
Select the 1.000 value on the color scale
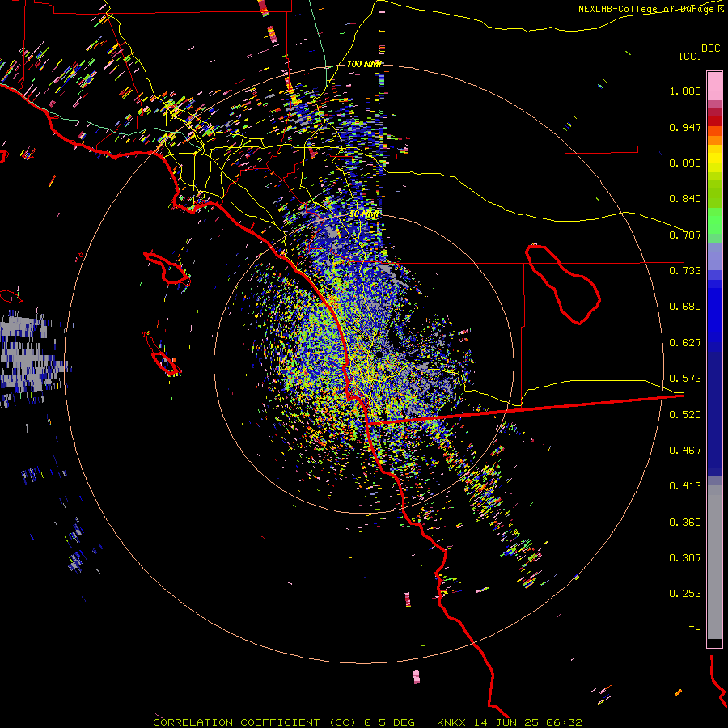click(685, 91)
